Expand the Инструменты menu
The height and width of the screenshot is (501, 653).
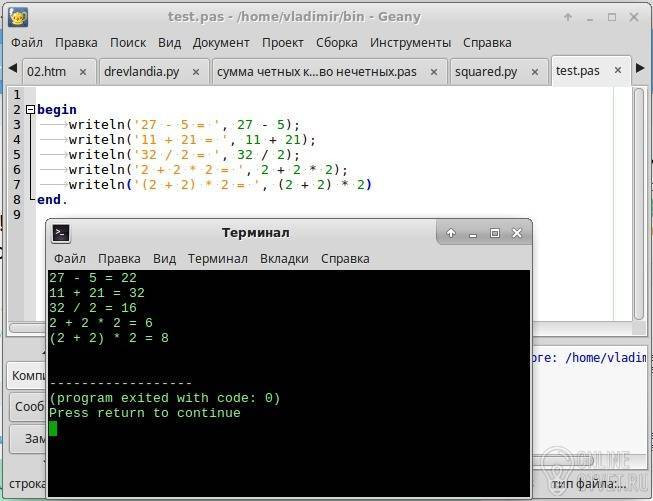click(x=409, y=43)
